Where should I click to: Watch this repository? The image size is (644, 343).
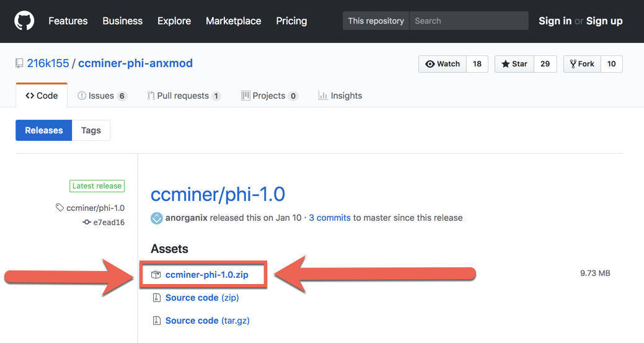[443, 64]
